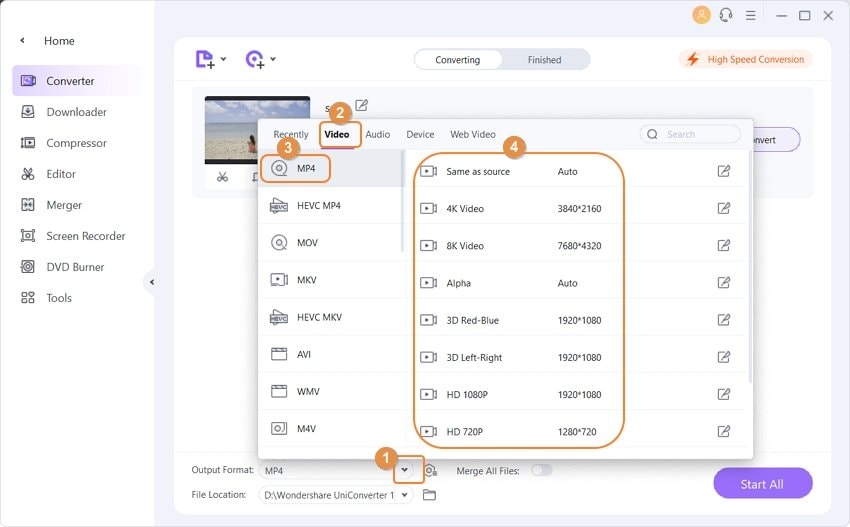Image resolution: width=850 pixels, height=527 pixels.
Task: Open output folder icon
Action: (429, 495)
